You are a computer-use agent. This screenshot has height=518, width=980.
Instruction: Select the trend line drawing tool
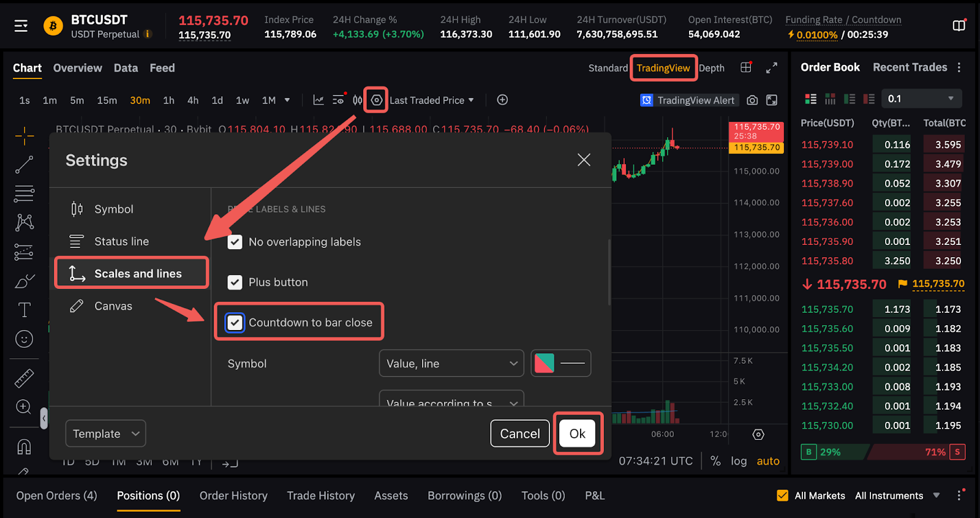[24, 164]
